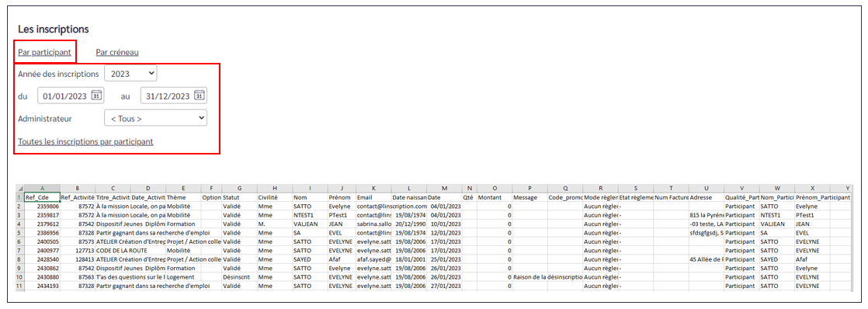Select spreadsheet column header K
This screenshot has height=309, width=868.
click(x=373, y=189)
